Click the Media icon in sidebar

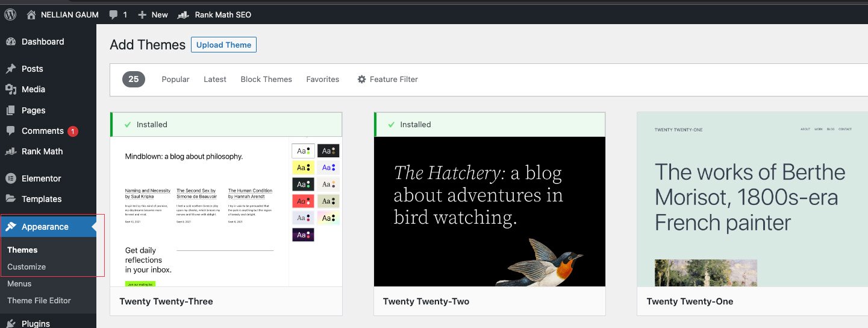(x=11, y=89)
